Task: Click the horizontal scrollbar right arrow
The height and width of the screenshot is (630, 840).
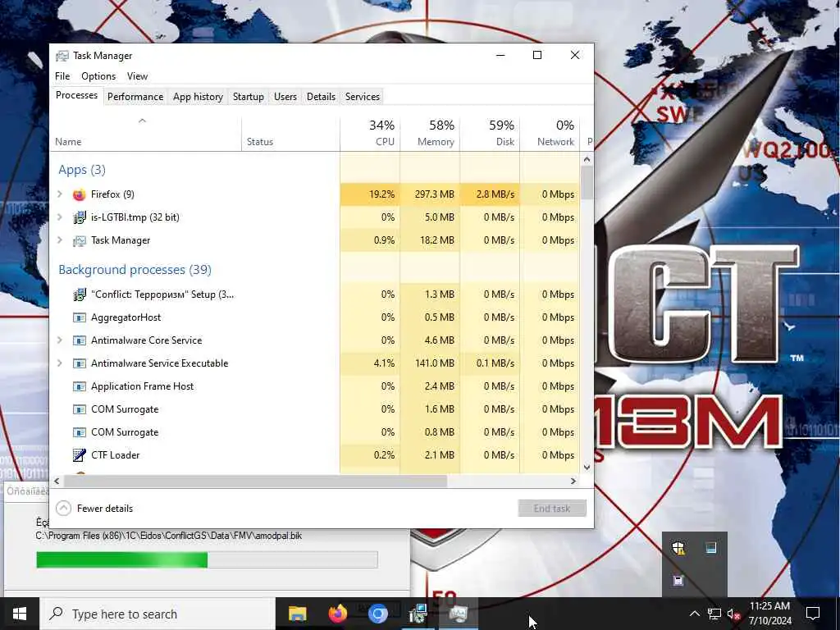Action: tap(573, 481)
